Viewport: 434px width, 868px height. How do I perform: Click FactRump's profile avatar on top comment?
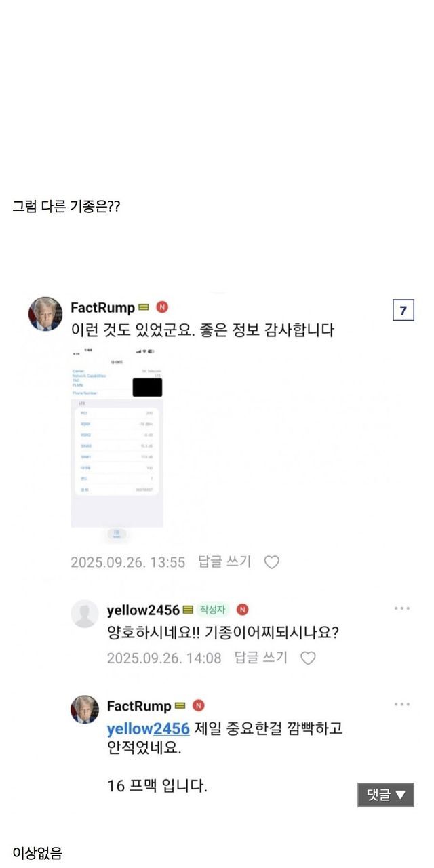(45, 313)
